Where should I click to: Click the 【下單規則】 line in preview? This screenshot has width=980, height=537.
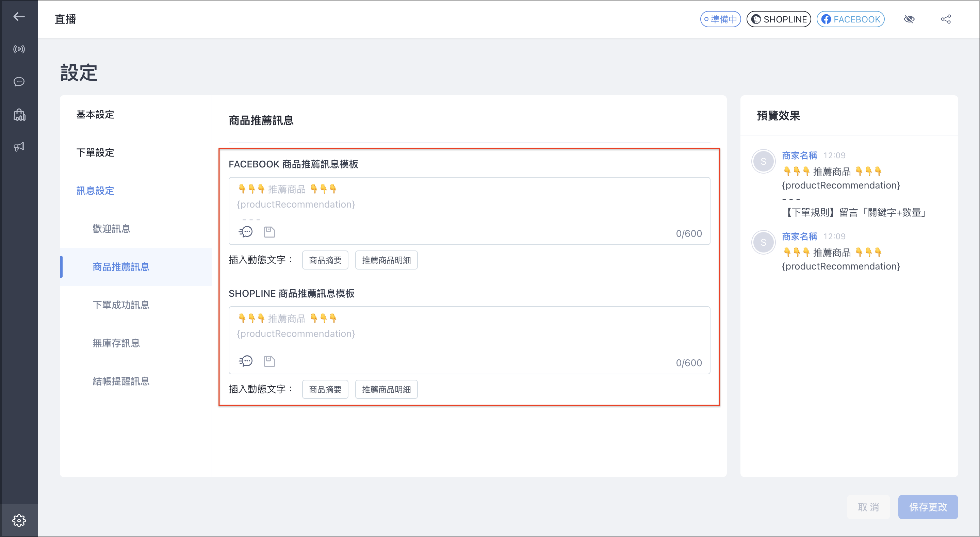[855, 212]
